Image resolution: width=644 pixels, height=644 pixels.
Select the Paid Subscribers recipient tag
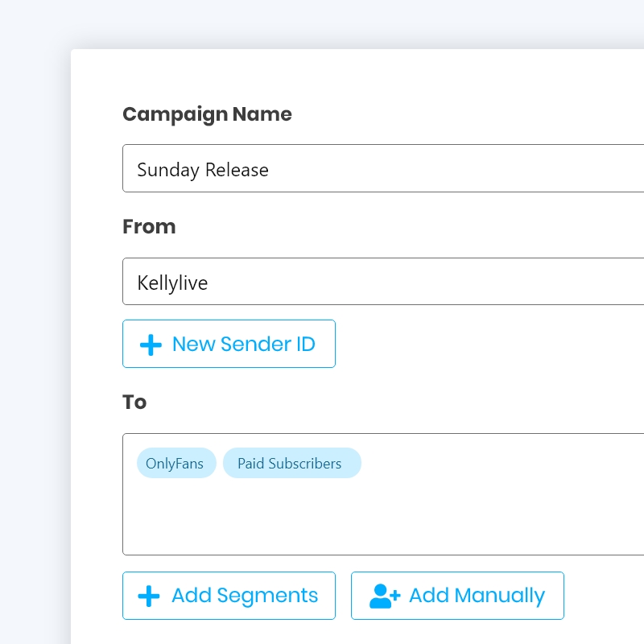click(291, 464)
